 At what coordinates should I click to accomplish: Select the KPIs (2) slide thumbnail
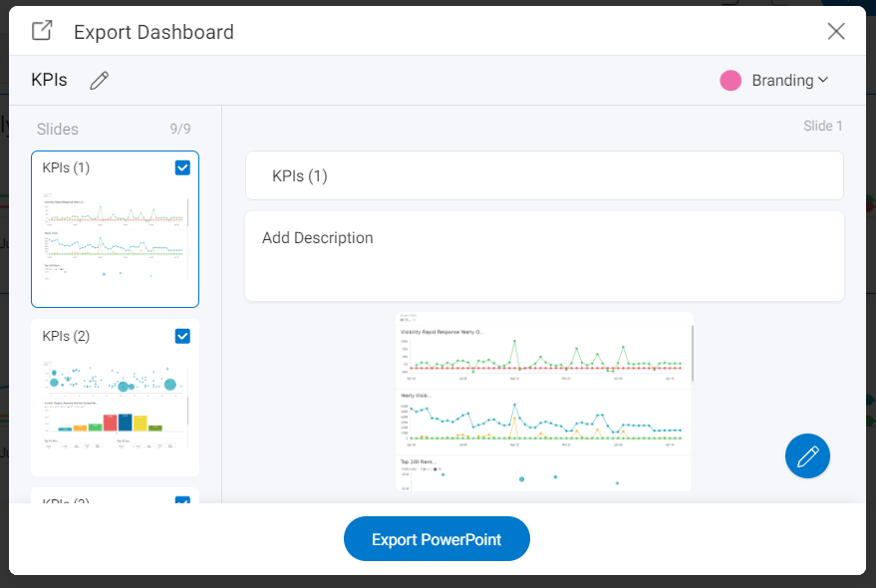115,398
